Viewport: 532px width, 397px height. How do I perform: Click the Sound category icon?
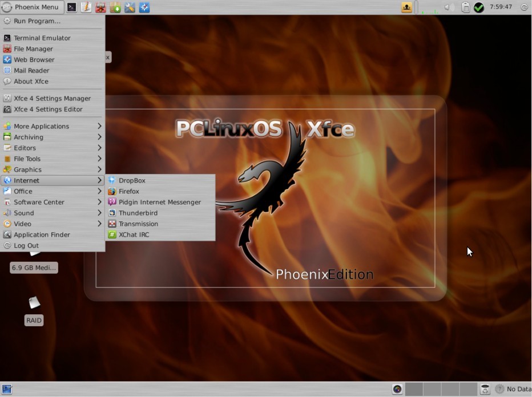coord(7,213)
